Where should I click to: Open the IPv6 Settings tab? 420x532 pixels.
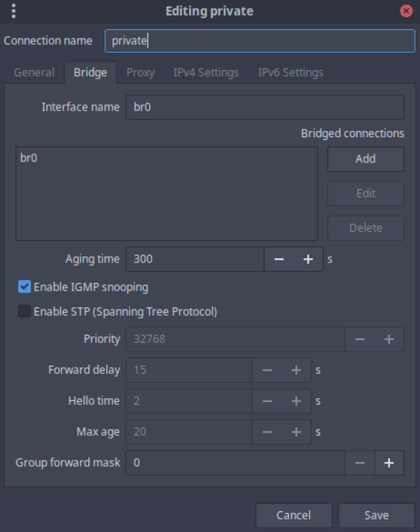290,73
